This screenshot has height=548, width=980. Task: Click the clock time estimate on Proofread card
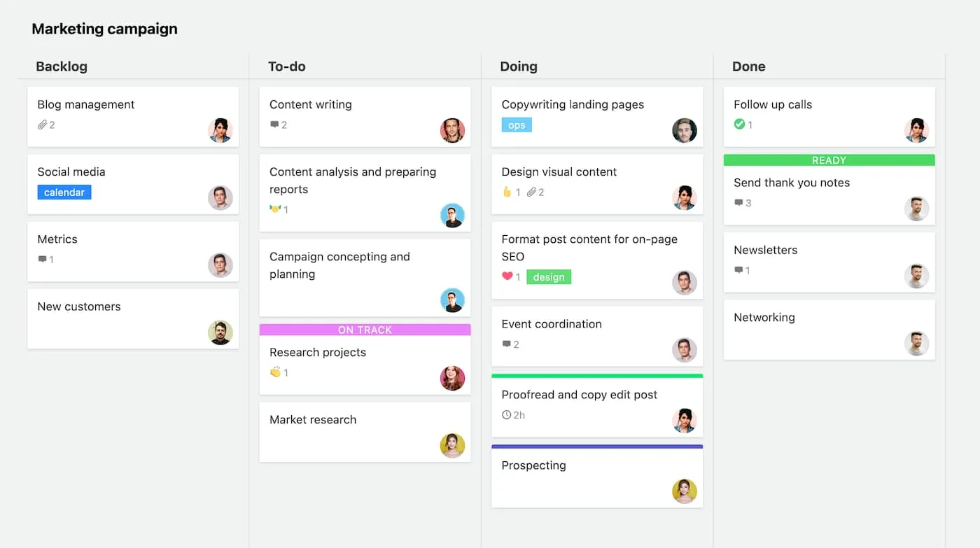(507, 415)
